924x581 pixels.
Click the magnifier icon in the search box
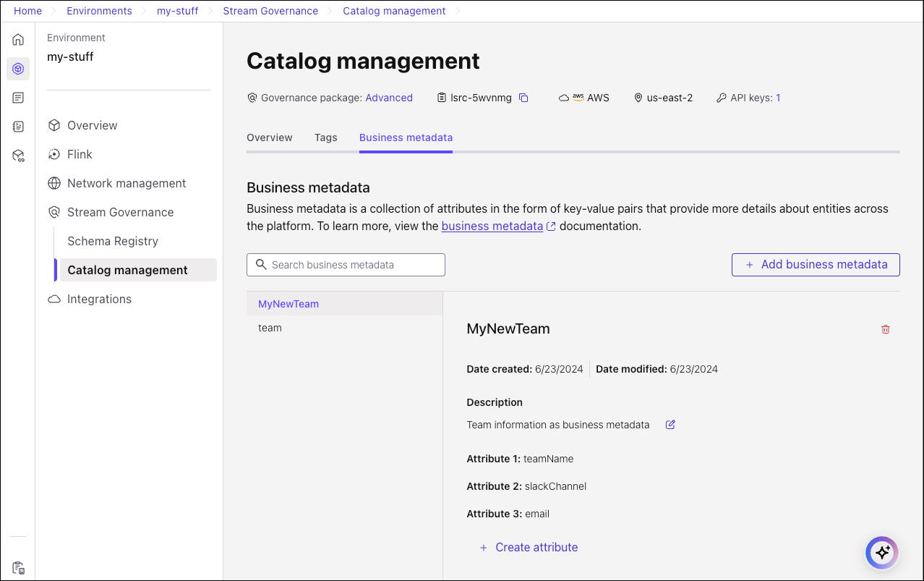coord(261,265)
